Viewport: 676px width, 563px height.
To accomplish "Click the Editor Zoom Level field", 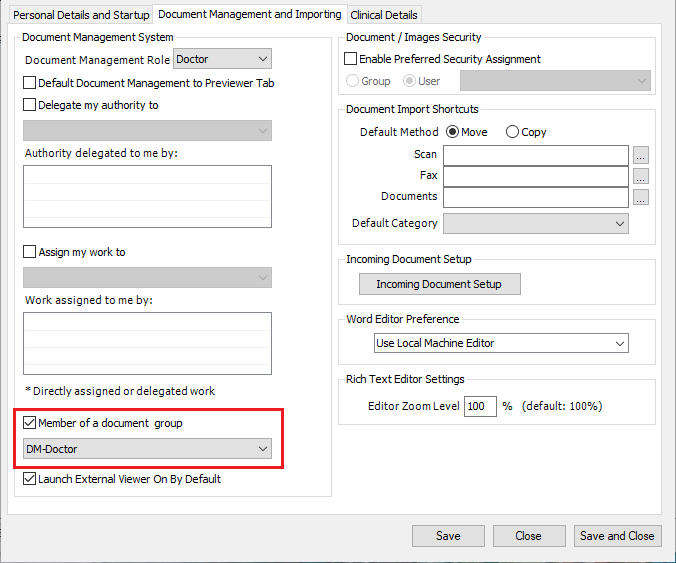I will tap(480, 406).
